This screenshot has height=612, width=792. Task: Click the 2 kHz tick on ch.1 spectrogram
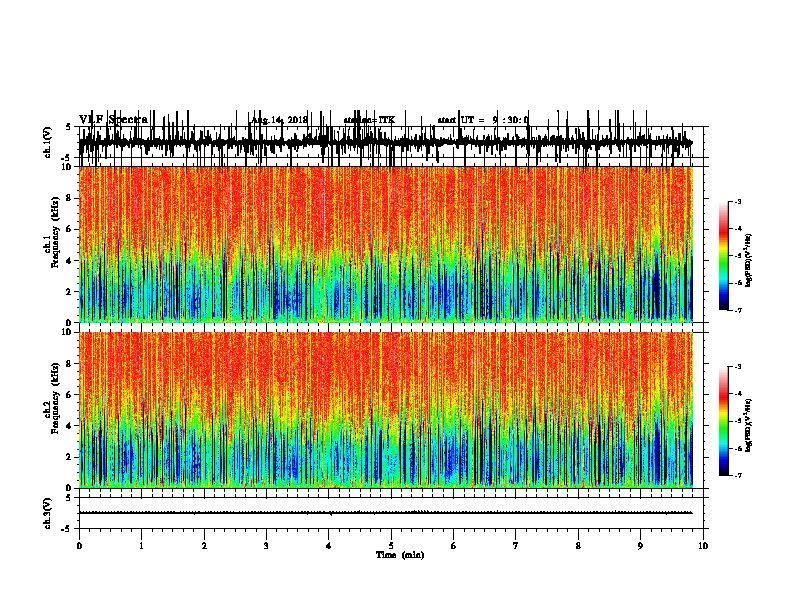pyautogui.click(x=70, y=292)
